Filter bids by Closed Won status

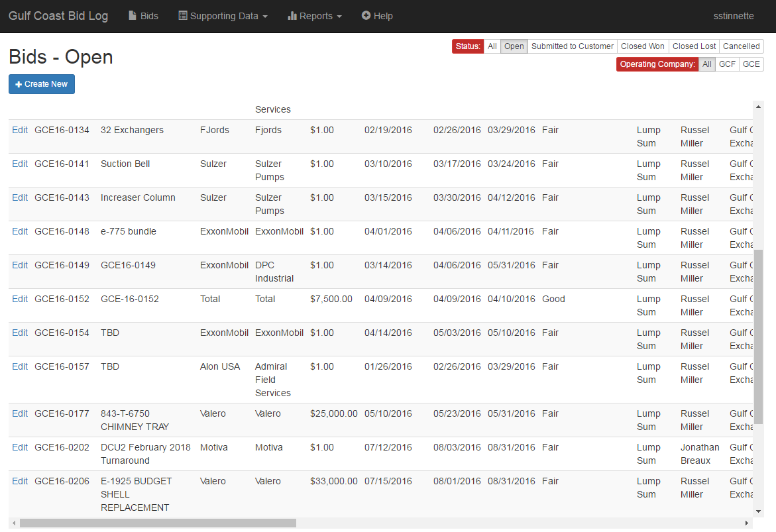(642, 46)
